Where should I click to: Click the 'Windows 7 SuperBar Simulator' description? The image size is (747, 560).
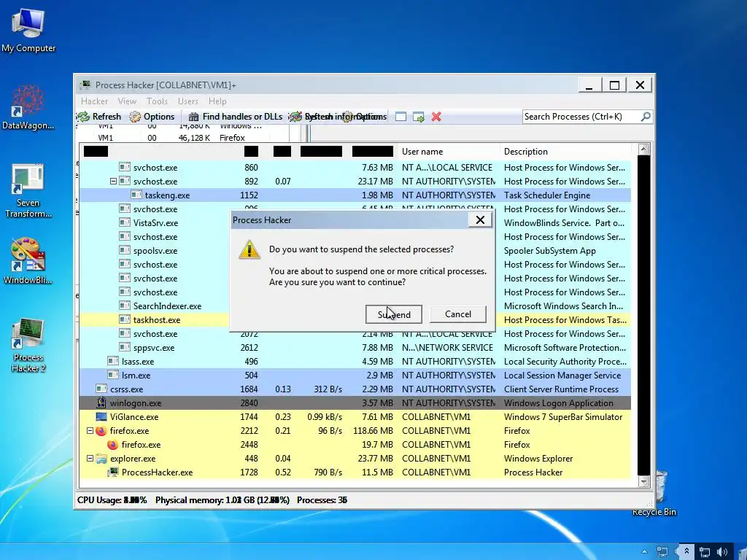[x=563, y=416]
